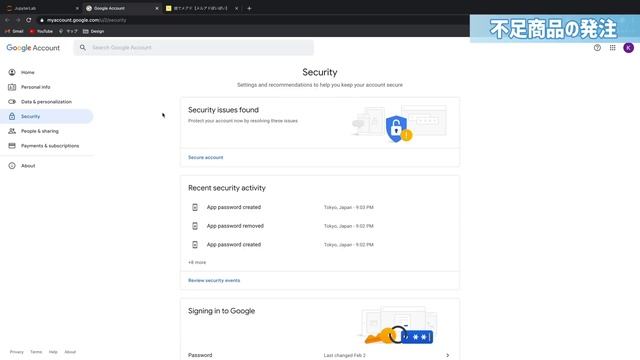Open the Maps bookmark
Screen dimensions: 640x360
[x=68, y=31]
